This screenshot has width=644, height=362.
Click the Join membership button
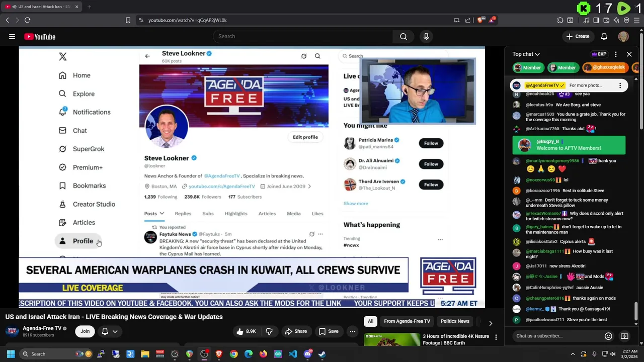pyautogui.click(x=85, y=331)
